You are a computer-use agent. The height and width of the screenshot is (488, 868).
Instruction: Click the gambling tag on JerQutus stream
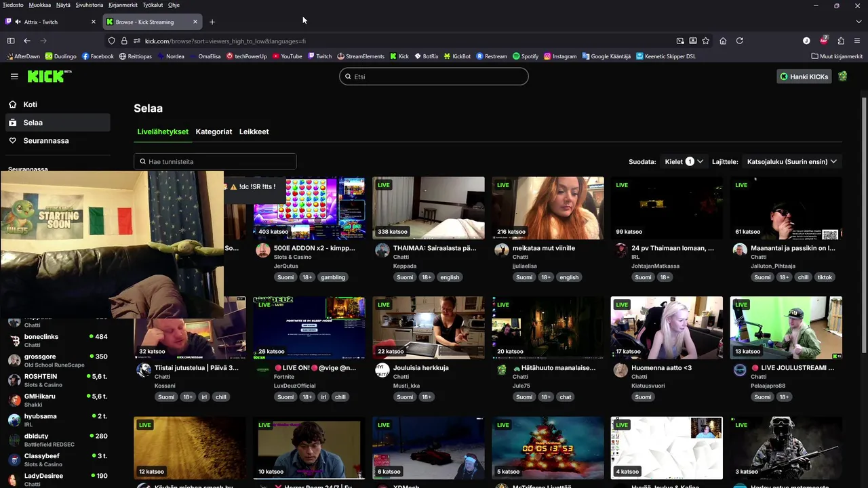pyautogui.click(x=333, y=277)
